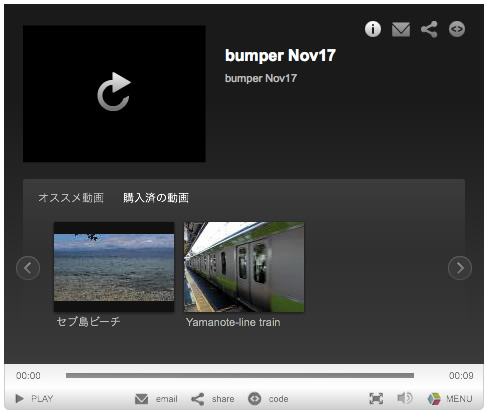Screen dimensions: 485x413
Task: Mute the speaker volume icon
Action: tap(405, 398)
